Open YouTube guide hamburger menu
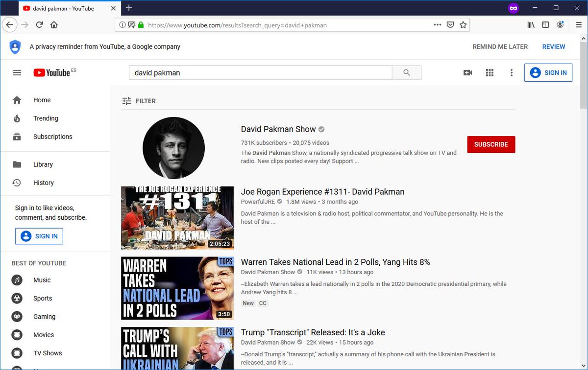The width and height of the screenshot is (588, 370). coord(17,72)
